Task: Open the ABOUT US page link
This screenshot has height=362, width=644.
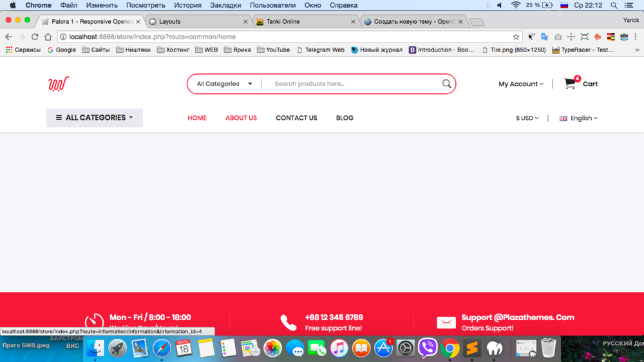Action: [241, 118]
